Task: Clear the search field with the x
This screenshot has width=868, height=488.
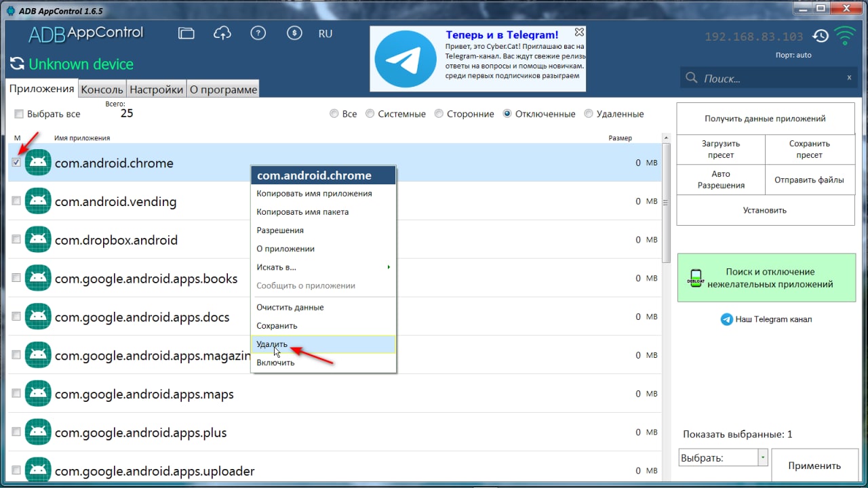Action: [849, 77]
